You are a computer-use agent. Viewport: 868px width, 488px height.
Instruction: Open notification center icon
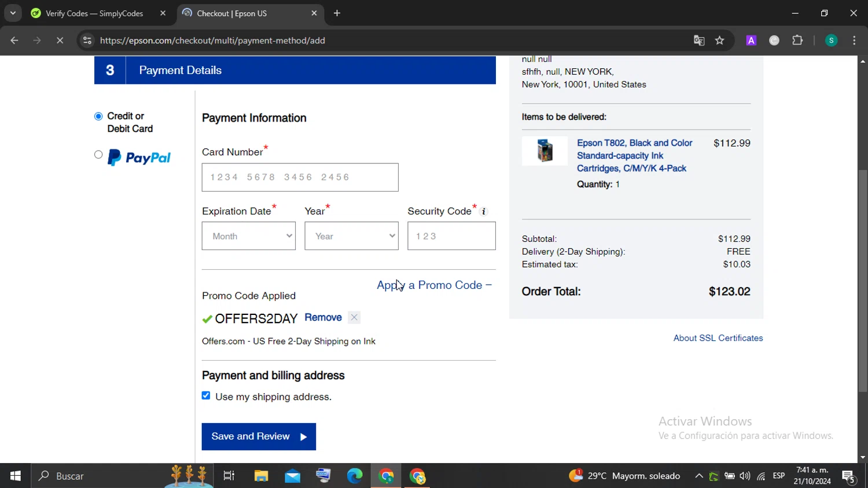849,476
